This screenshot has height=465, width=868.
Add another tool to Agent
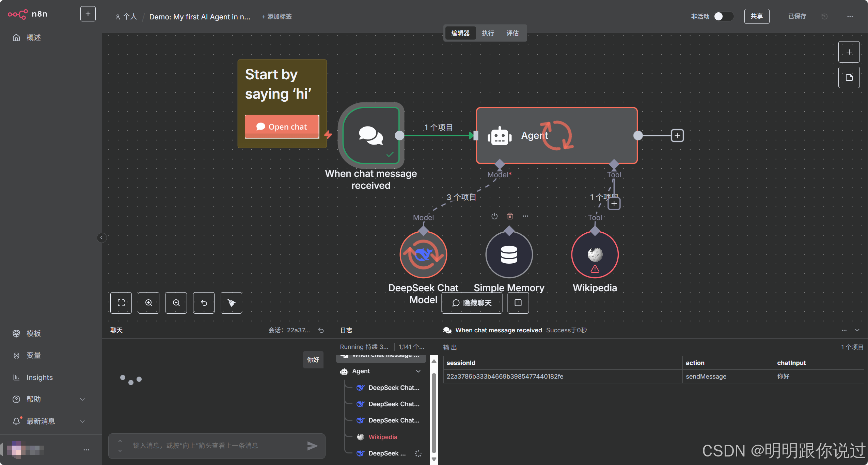pos(614,204)
